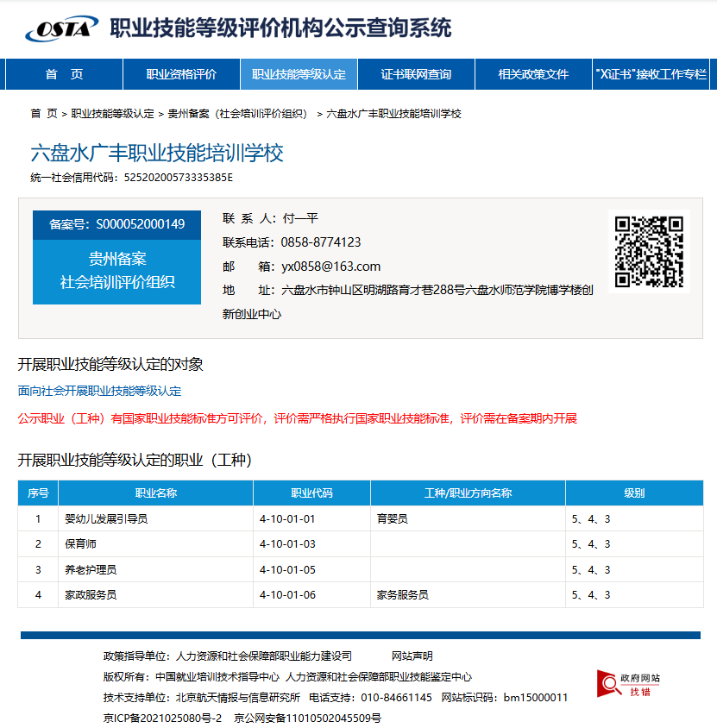717x728 pixels.
Task: Click contact name 付一平
Action: click(x=300, y=218)
